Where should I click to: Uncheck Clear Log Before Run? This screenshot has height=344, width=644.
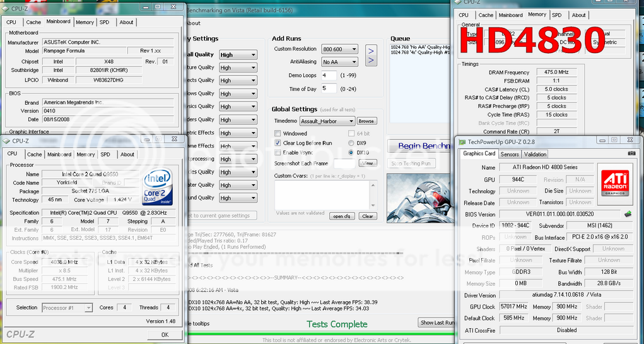[278, 143]
